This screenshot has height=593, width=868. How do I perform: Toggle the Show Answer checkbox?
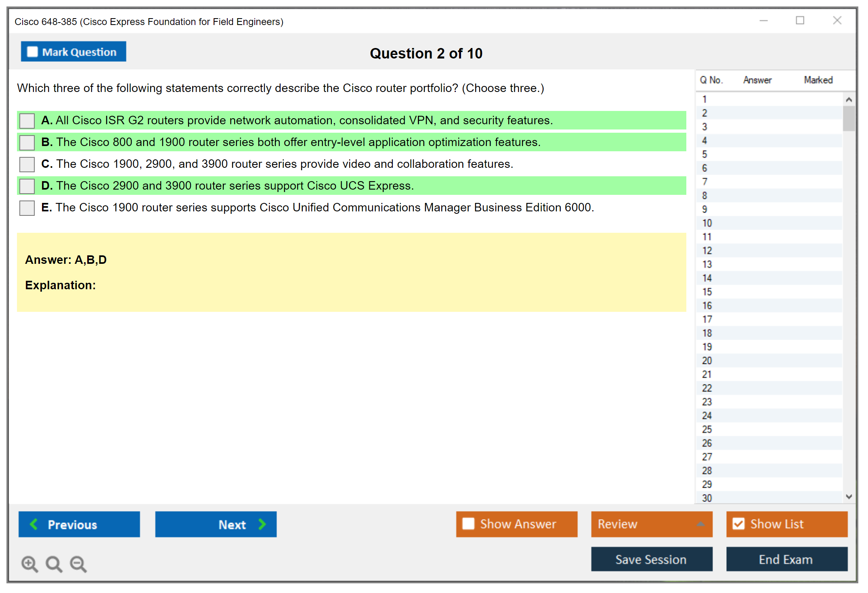click(468, 524)
